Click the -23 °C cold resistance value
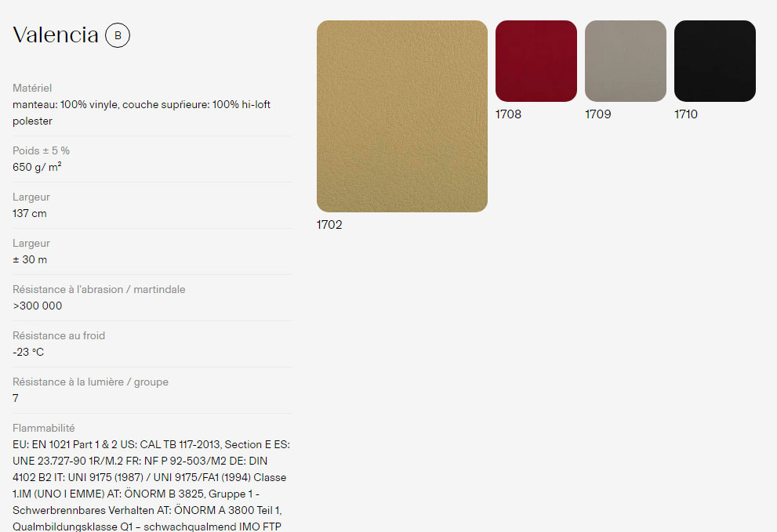Screen dimensions: 777x532 (28, 353)
